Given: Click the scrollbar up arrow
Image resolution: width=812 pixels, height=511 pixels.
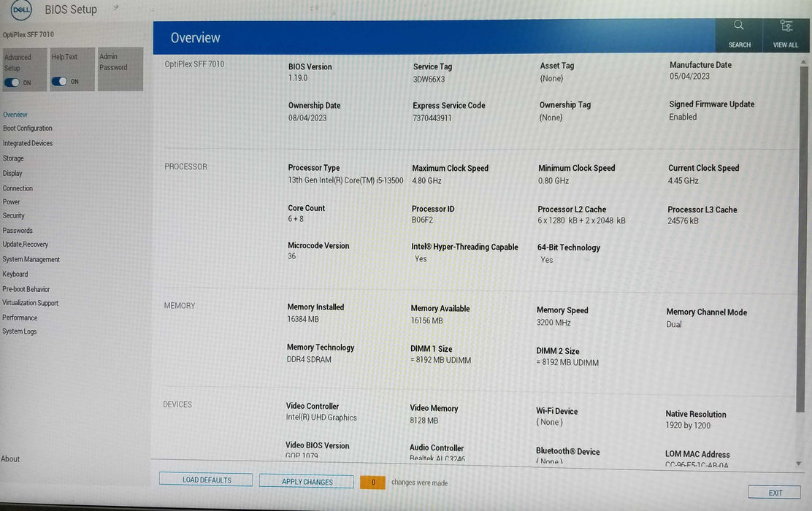Looking at the screenshot, I should pos(803,61).
